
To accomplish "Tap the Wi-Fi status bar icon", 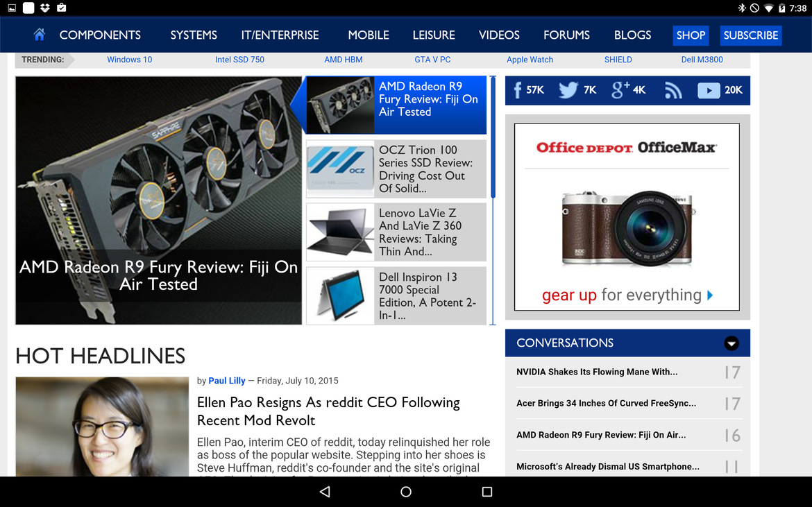I will point(768,8).
